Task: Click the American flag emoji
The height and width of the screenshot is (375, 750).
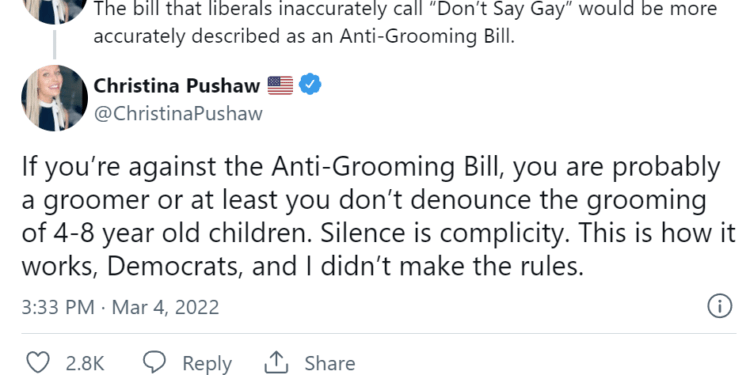Action: click(280, 86)
